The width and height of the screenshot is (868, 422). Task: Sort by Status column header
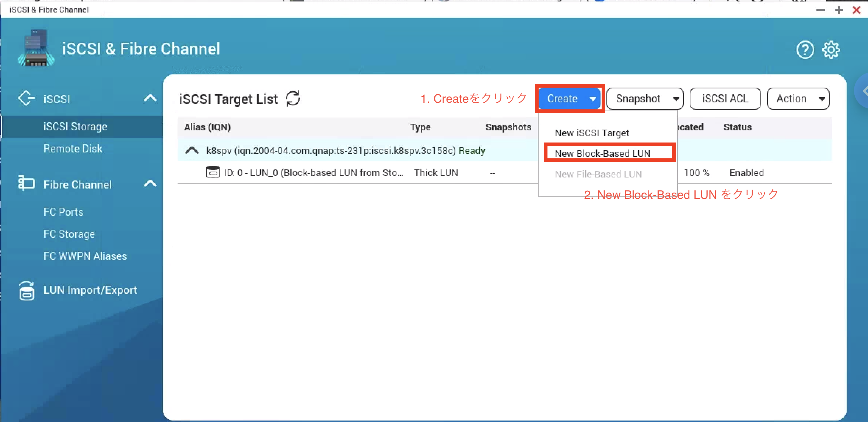point(738,127)
